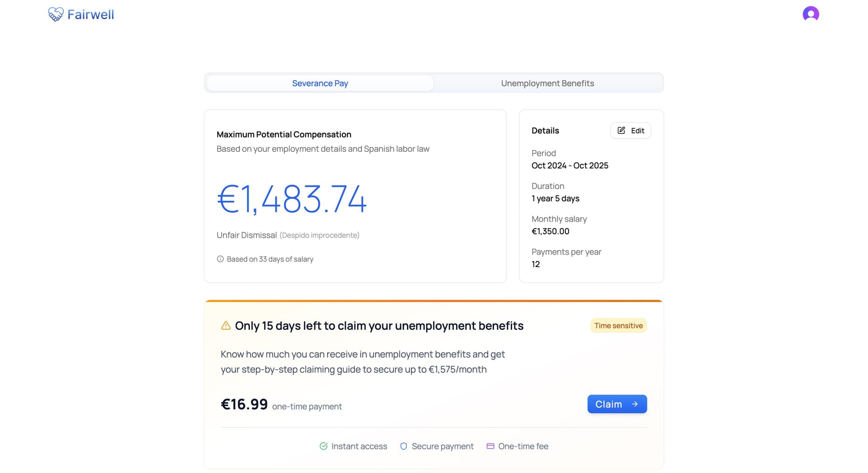Click the €16.99 one-time payment price

(x=244, y=404)
